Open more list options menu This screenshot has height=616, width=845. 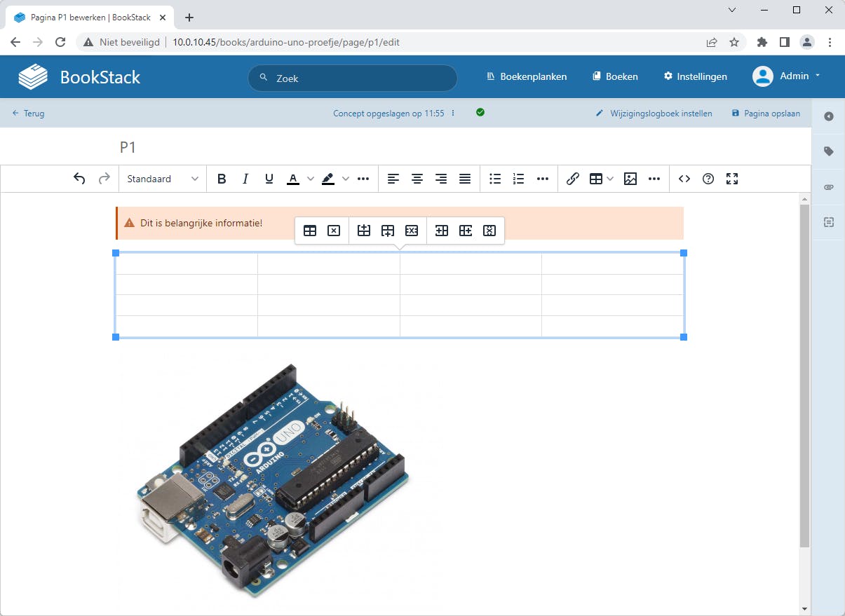tap(543, 179)
